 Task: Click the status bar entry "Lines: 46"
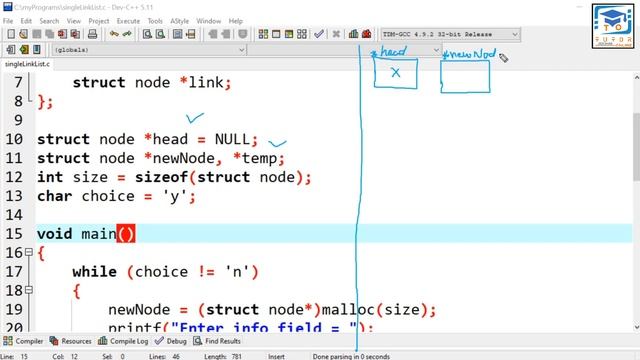(x=164, y=356)
